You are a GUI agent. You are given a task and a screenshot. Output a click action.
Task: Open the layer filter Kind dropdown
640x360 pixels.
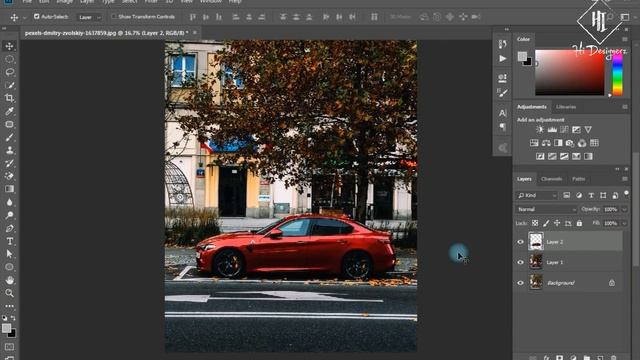537,196
